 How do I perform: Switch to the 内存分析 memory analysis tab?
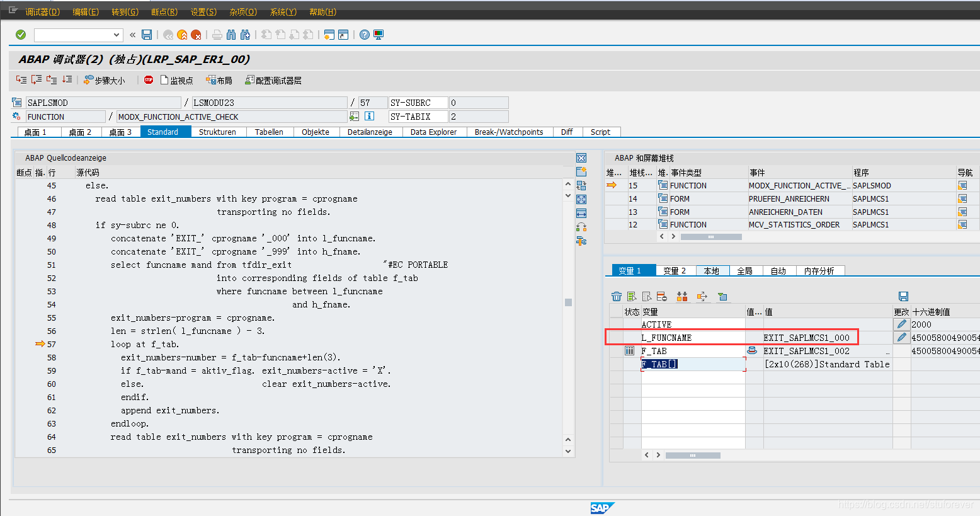click(x=819, y=270)
